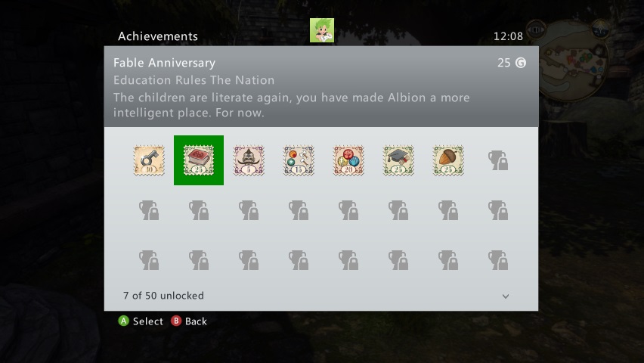Expand the list with the down chevron
The image size is (644, 363).
pos(506,296)
